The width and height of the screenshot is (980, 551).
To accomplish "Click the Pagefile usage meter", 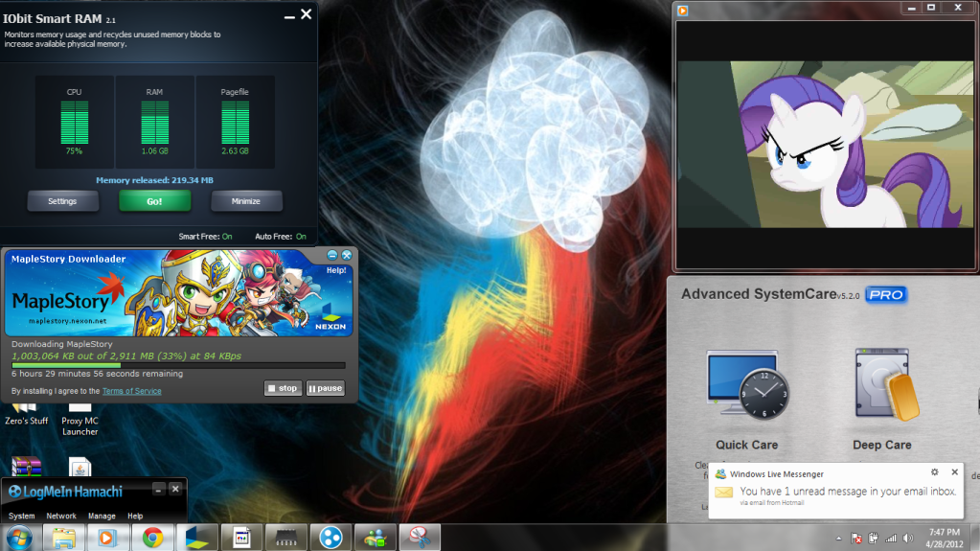I will tap(235, 123).
